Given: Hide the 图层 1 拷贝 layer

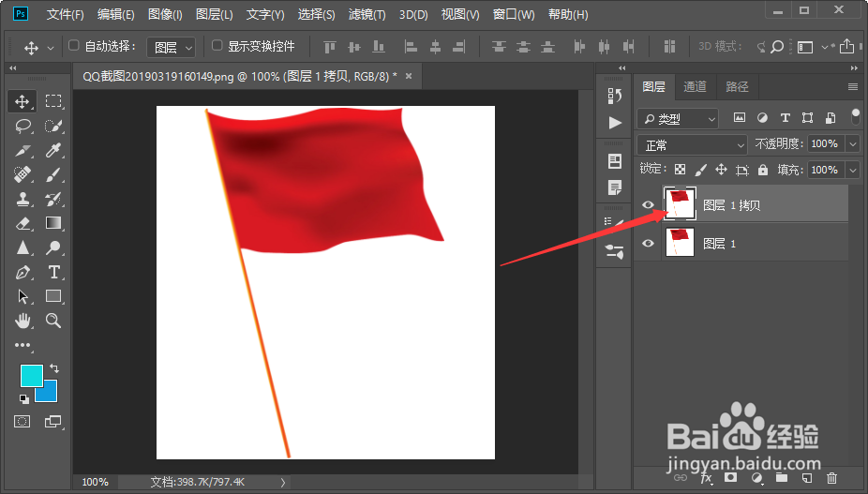Looking at the screenshot, I should click(648, 205).
